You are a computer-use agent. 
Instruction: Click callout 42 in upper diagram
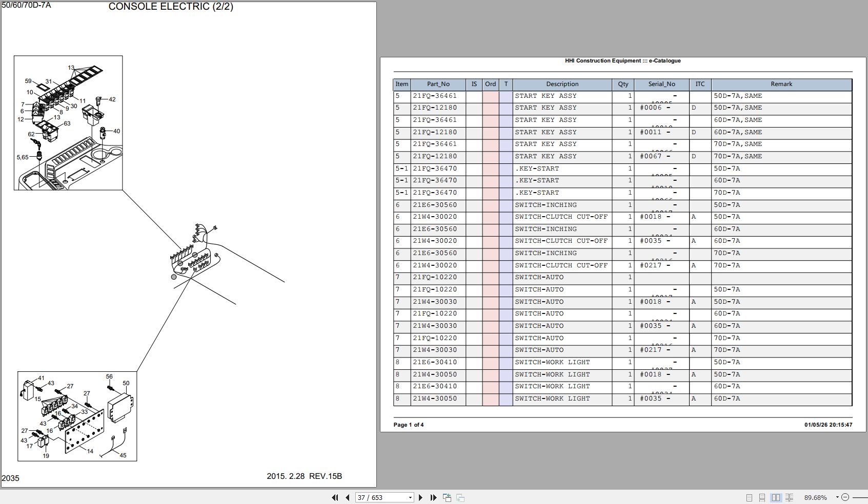point(112,99)
